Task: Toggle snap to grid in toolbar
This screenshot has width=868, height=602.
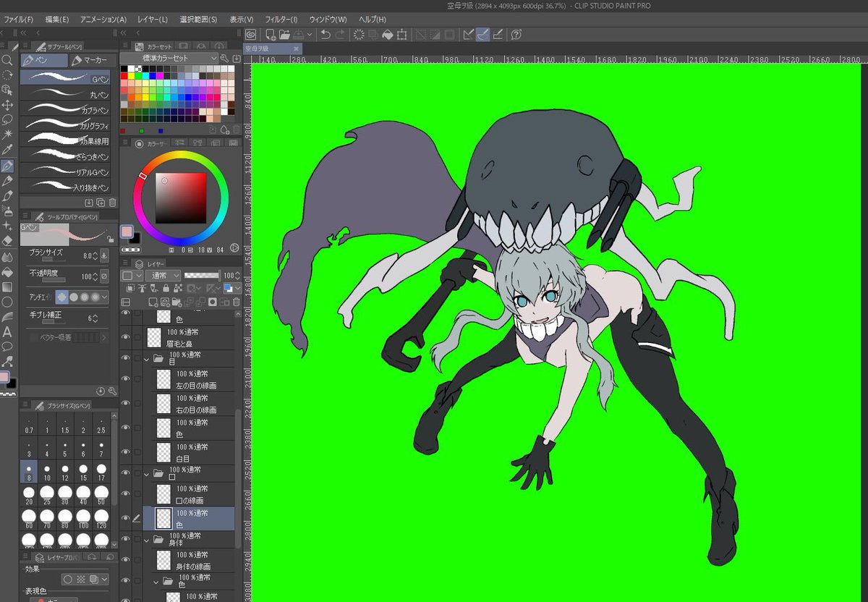Action: (x=498, y=34)
